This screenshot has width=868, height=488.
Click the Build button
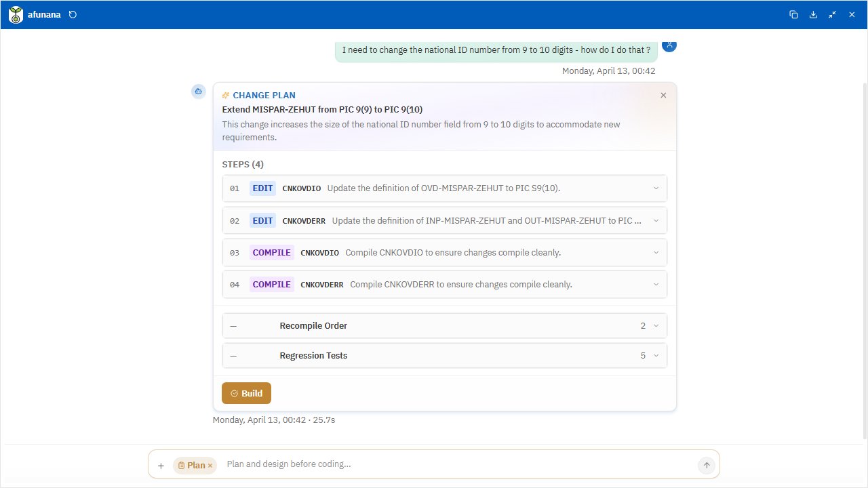click(x=246, y=393)
